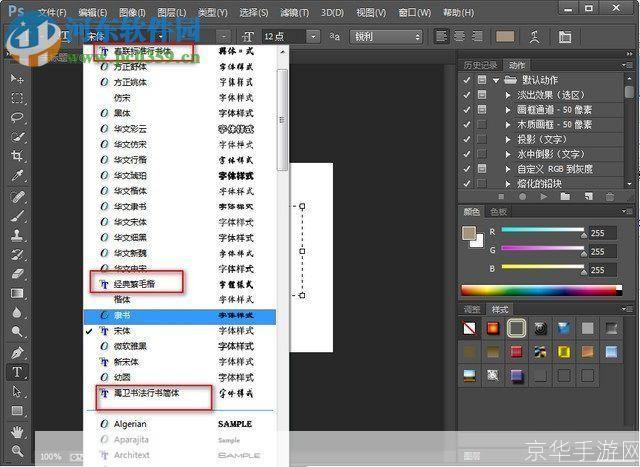Screen dimensions: 640x467
Task: Select the Rectangle shape tool
Action: (17, 411)
